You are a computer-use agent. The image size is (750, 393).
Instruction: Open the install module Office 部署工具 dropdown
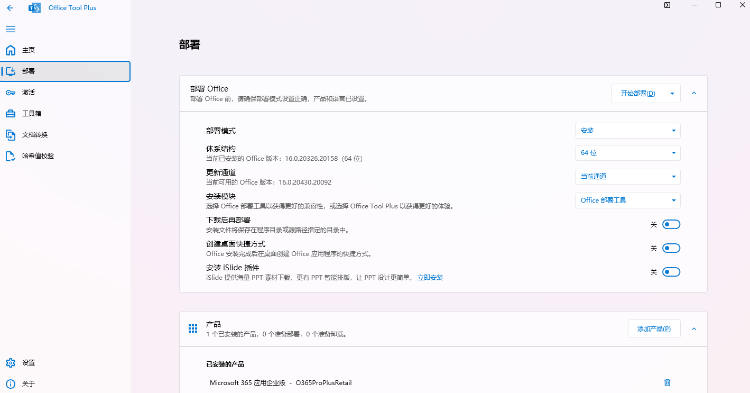click(x=628, y=200)
